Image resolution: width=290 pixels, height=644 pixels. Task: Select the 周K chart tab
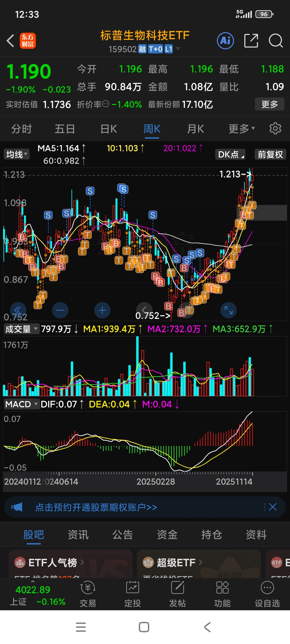pyautogui.click(x=152, y=129)
